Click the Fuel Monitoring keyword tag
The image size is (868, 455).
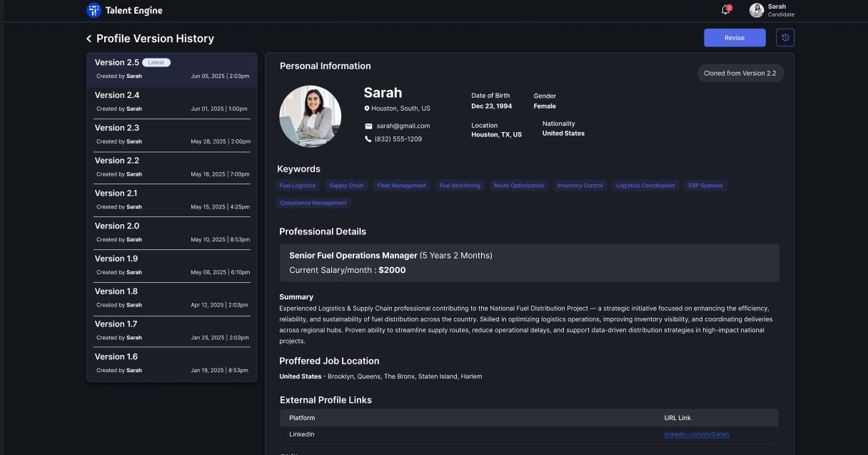[x=460, y=186]
